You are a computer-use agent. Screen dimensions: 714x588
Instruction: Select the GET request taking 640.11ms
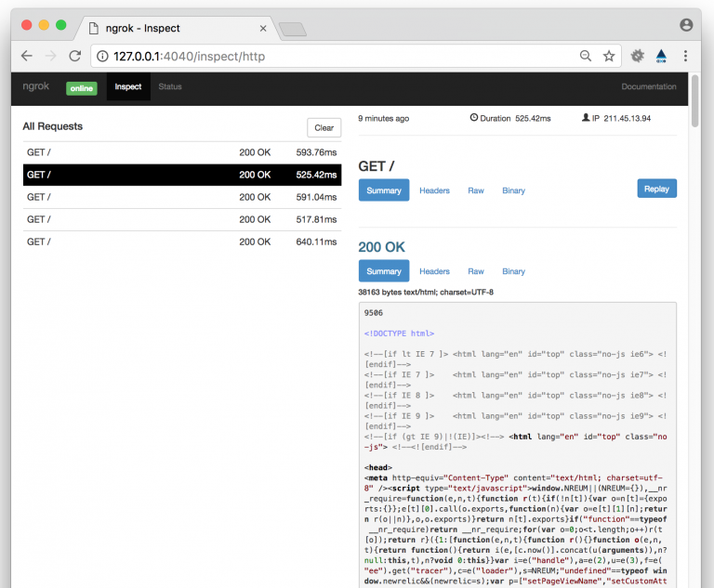click(181, 242)
